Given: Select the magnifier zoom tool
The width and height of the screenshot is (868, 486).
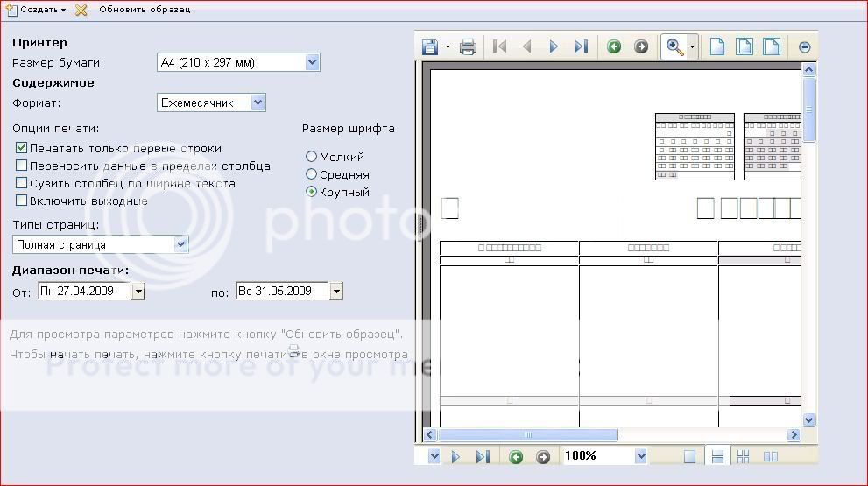Looking at the screenshot, I should pos(674,47).
